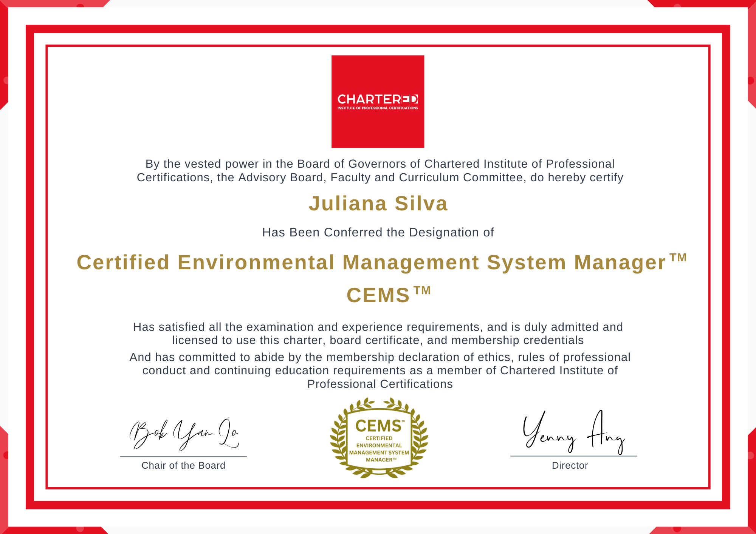Image resolution: width=756 pixels, height=534 pixels.
Task: Click the red Chartered Institute logo
Action: coord(378,102)
